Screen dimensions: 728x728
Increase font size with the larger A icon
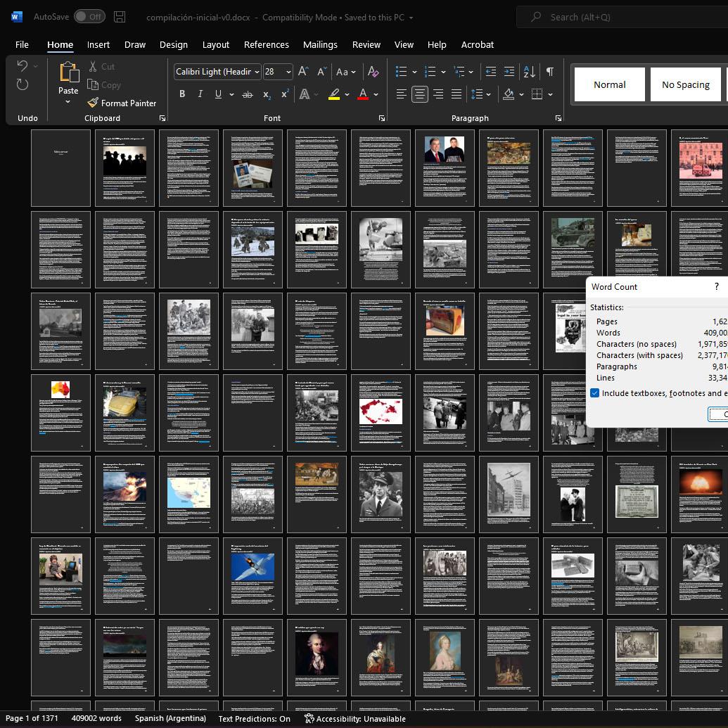303,72
